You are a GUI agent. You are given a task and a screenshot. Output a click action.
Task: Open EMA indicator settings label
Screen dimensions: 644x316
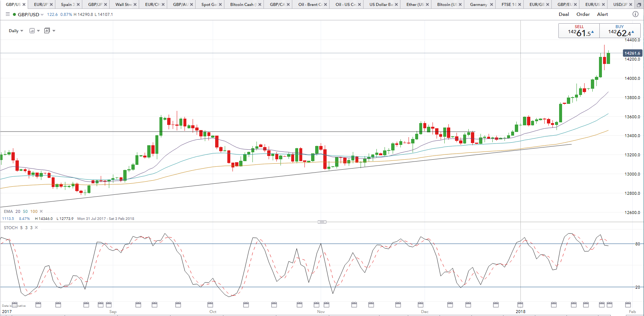tap(8, 211)
